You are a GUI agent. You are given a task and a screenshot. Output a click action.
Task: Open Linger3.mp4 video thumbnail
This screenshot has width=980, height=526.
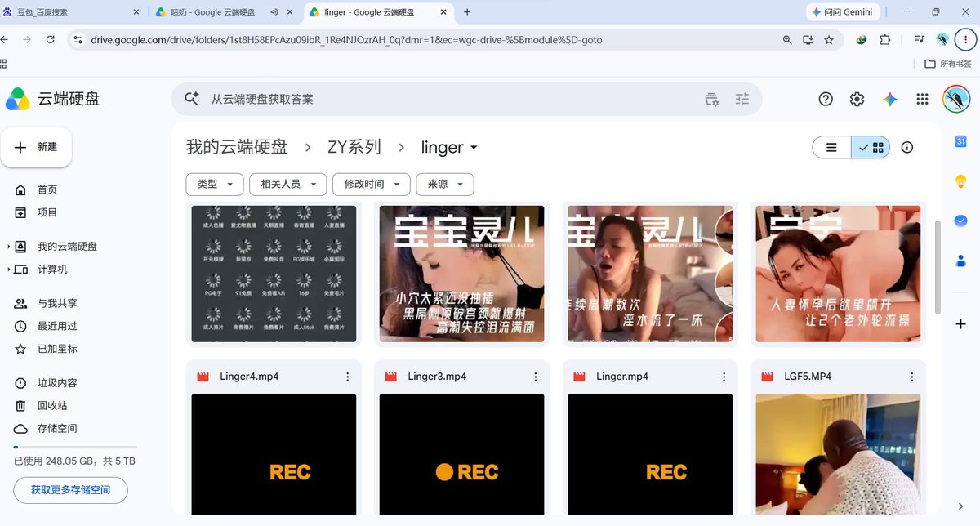click(461, 454)
